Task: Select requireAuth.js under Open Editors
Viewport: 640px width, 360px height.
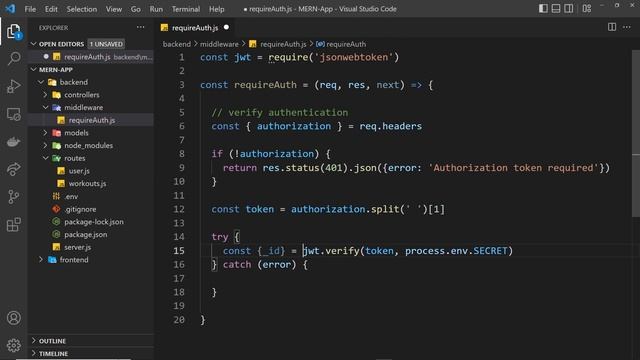Action: [87, 57]
